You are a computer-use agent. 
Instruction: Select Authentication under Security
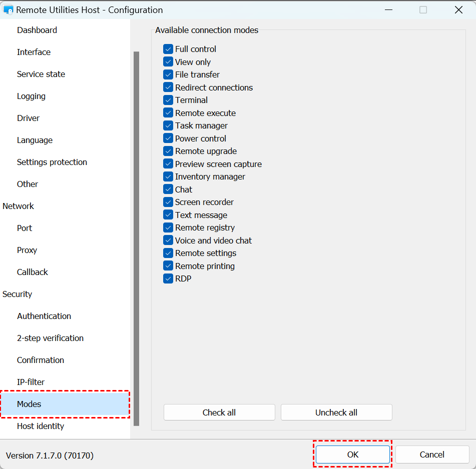pos(44,316)
